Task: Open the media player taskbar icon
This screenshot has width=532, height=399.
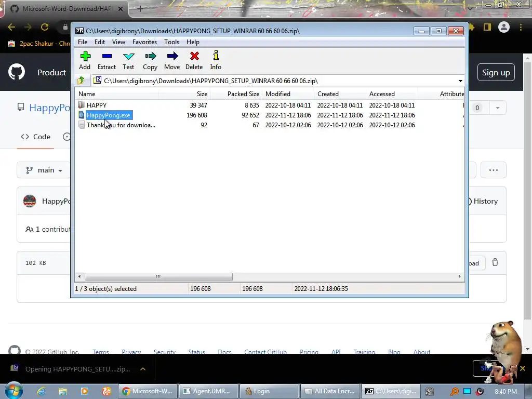Action: point(85,391)
